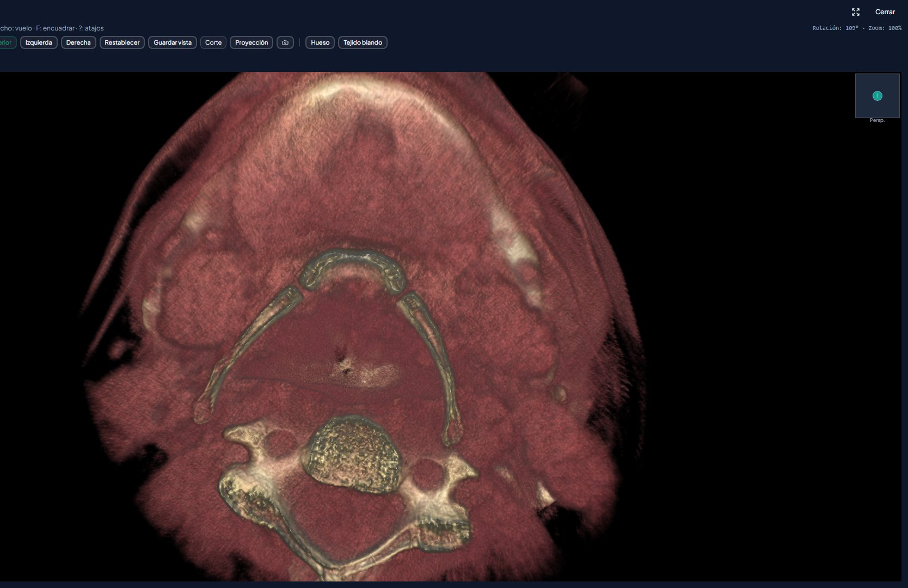Viewport: 908px width, 588px height.
Task: Select the partially visible green view preset
Action: 7,42
